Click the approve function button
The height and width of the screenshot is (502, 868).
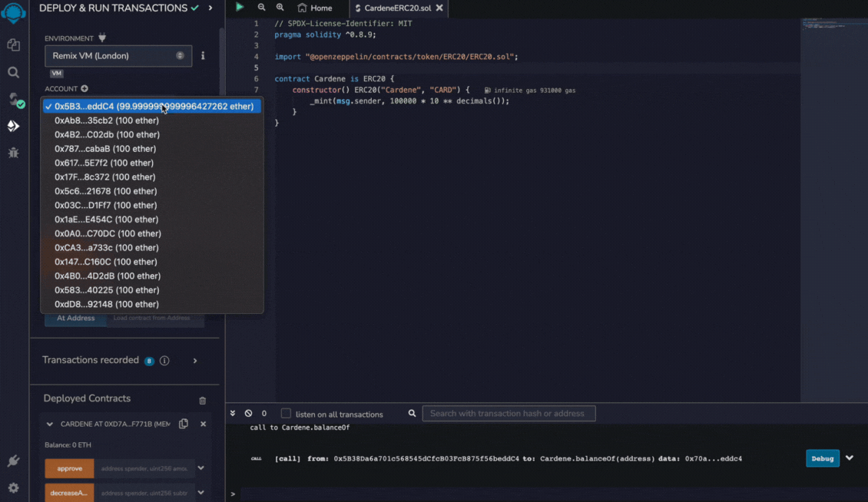pyautogui.click(x=69, y=468)
